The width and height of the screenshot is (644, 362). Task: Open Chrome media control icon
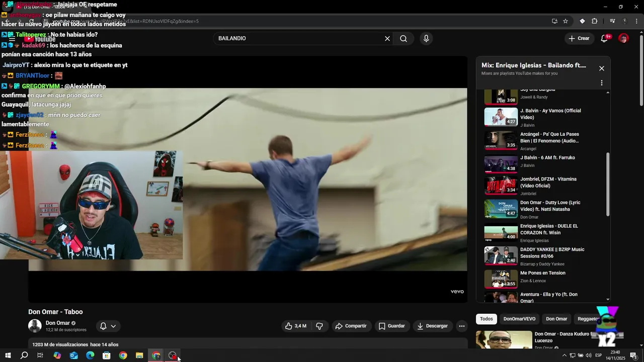pos(612,21)
